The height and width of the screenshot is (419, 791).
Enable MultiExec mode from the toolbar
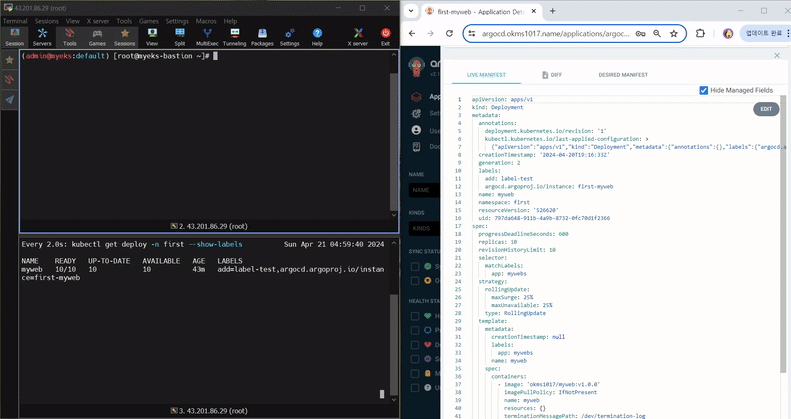[x=207, y=37]
